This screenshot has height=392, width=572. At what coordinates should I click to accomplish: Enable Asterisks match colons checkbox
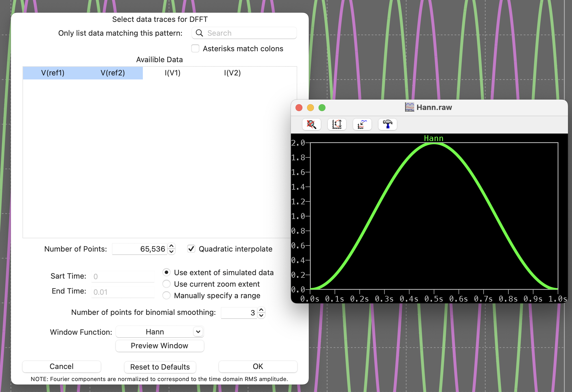(195, 49)
